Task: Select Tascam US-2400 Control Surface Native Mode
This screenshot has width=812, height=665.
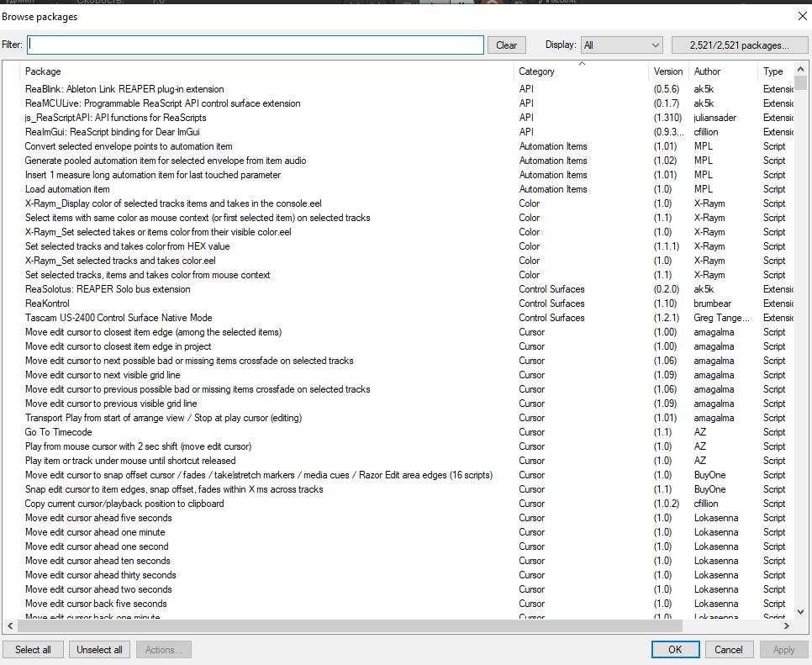Action: [x=119, y=318]
